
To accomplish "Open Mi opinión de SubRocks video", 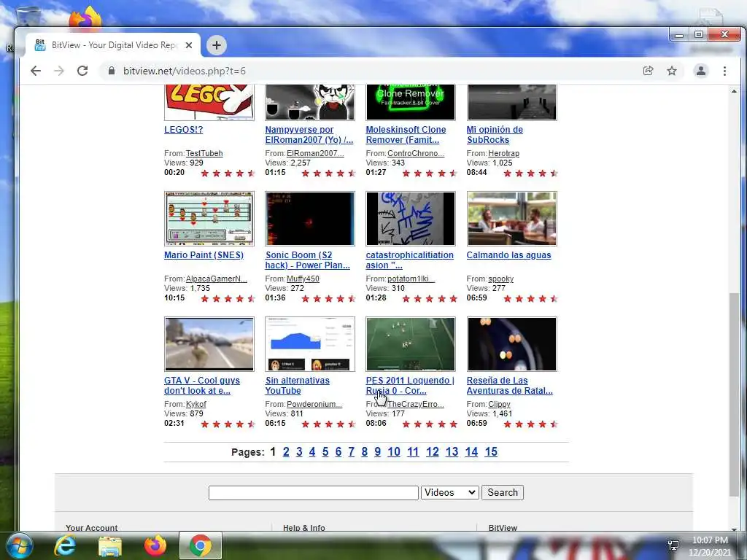I will coord(495,135).
